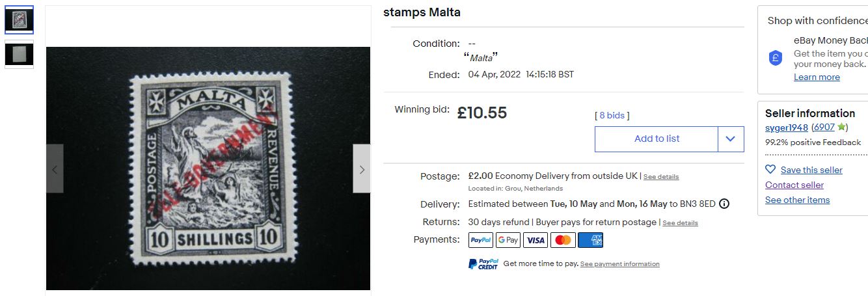Add the stamp to your list
The width and height of the screenshot is (868, 296).
(x=657, y=139)
